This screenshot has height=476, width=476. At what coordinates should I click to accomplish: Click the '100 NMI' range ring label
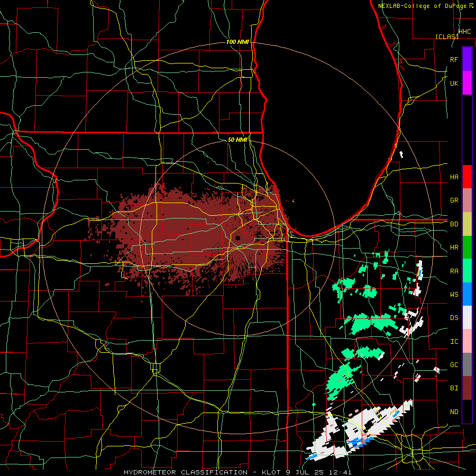pyautogui.click(x=237, y=42)
